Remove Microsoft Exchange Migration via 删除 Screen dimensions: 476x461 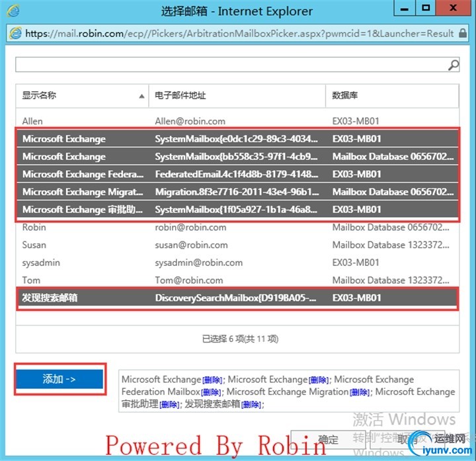pyautogui.click(x=360, y=392)
